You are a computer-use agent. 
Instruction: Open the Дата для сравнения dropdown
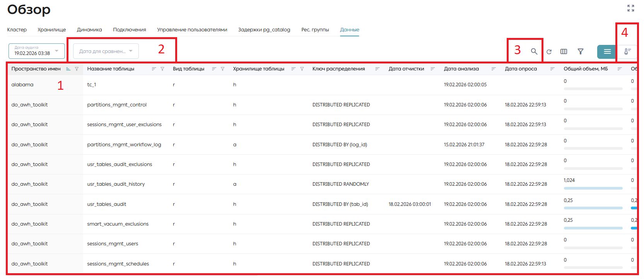tap(106, 51)
